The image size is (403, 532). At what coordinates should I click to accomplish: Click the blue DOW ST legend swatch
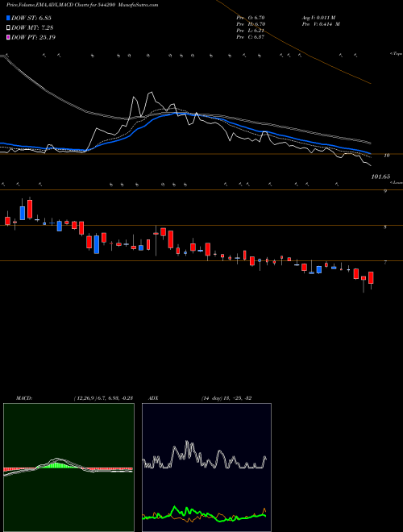tap(8, 18)
